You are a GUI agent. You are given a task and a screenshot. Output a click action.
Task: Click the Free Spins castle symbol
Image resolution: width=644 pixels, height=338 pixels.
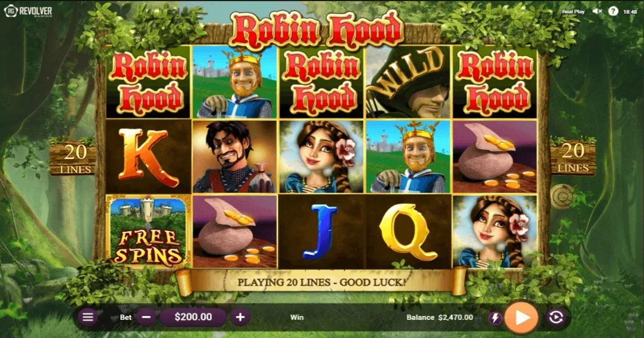tap(149, 231)
